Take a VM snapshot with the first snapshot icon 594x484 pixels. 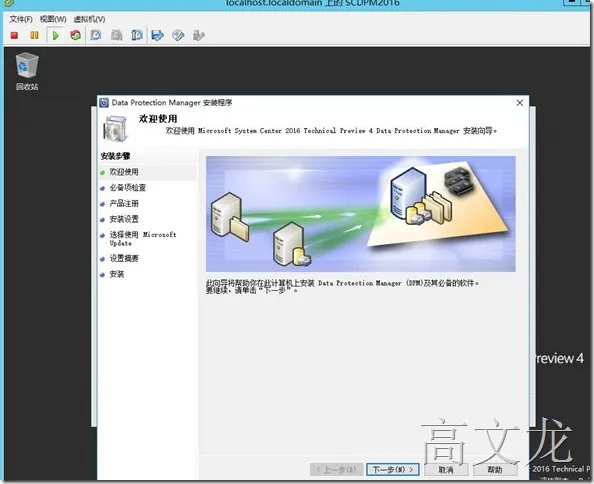click(96, 35)
